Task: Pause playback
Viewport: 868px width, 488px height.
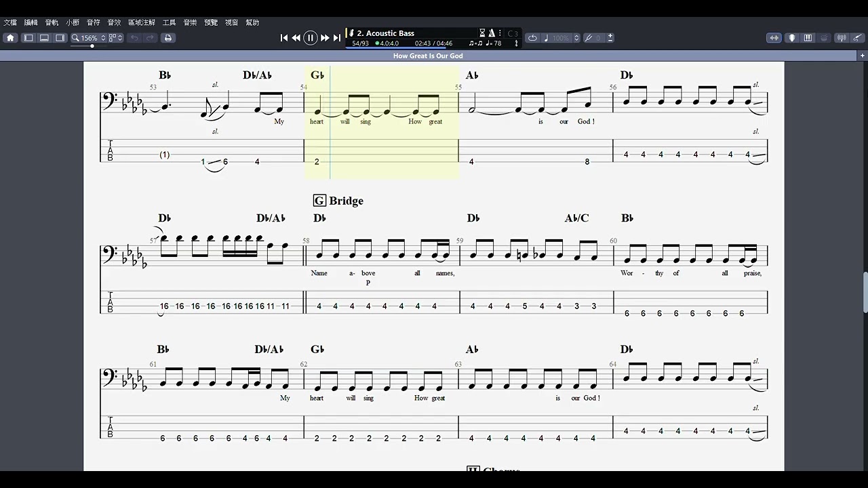Action: pos(311,38)
